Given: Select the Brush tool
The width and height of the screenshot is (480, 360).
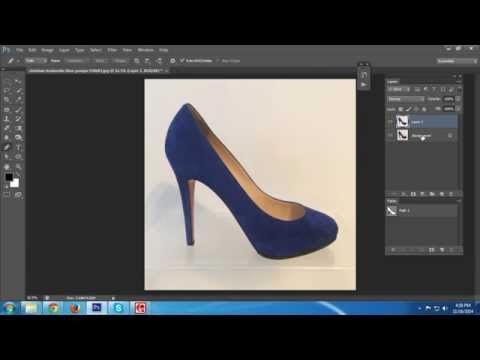Looking at the screenshot, I should click(x=18, y=110).
